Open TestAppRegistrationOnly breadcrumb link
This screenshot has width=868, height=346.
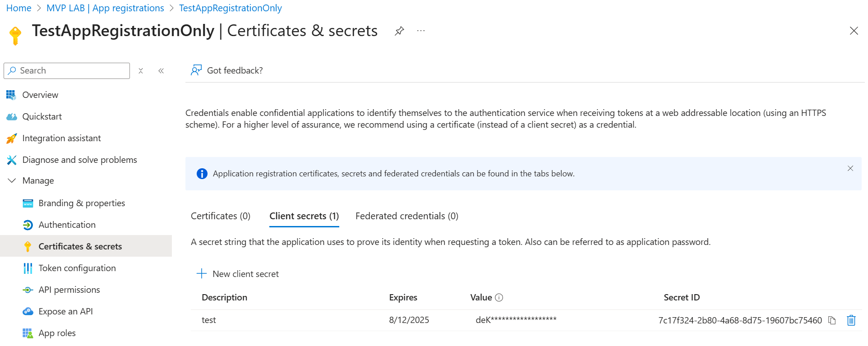[x=231, y=8]
